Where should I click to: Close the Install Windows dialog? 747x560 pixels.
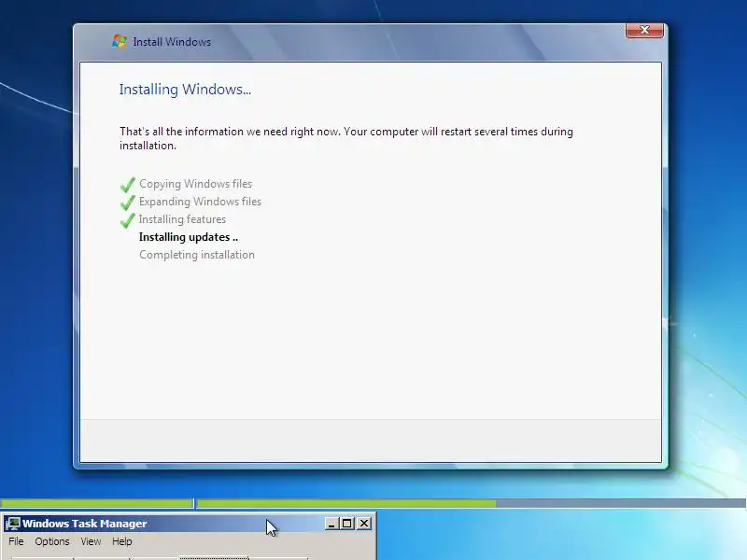[x=644, y=30]
